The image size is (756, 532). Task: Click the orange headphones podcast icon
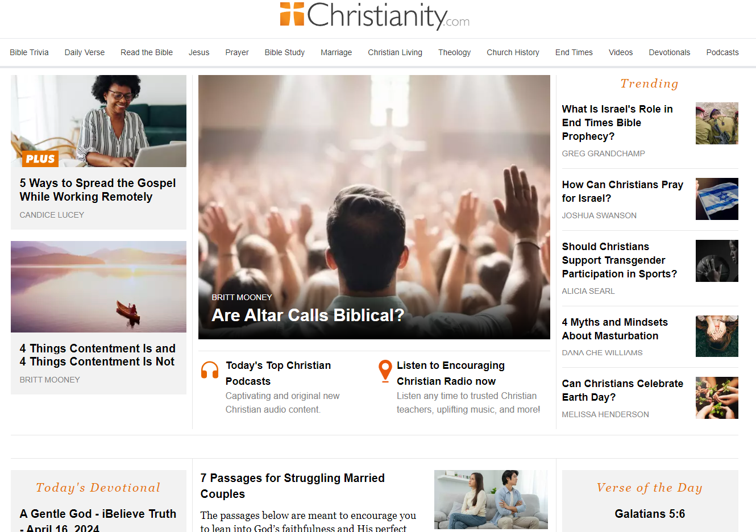pos(210,370)
